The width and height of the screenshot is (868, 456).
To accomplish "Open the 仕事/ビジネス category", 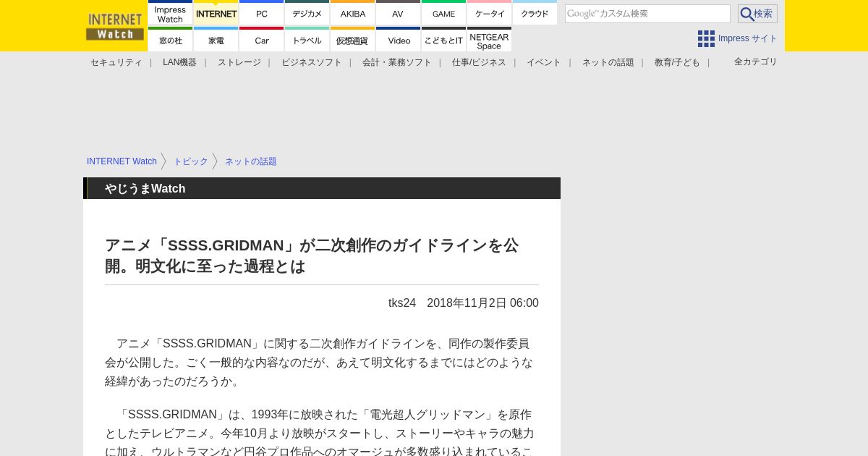I will (479, 62).
